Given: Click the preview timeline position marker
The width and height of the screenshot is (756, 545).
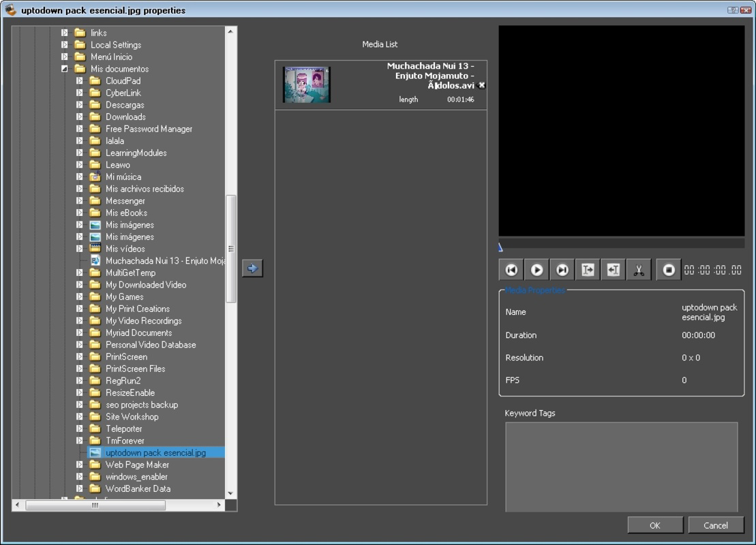Looking at the screenshot, I should coord(500,247).
